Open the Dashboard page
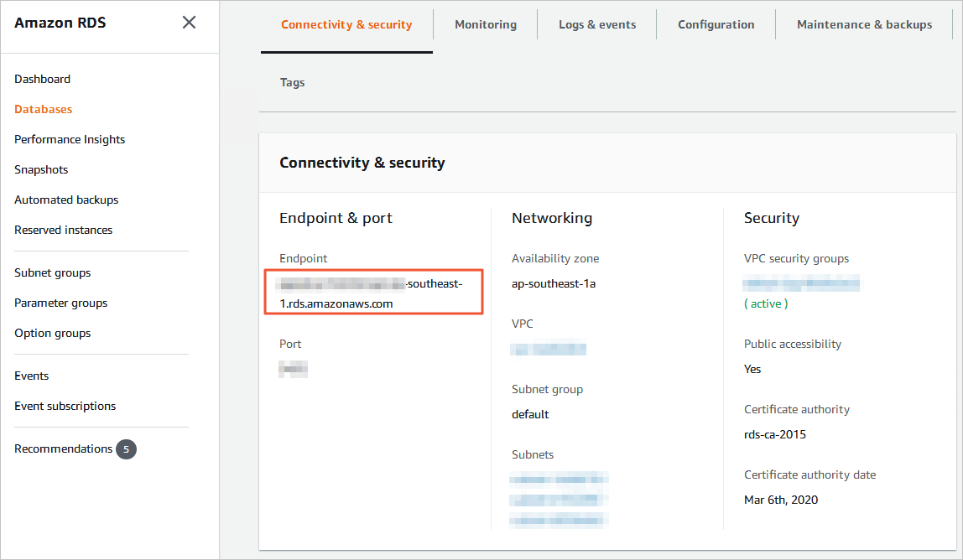The height and width of the screenshot is (560, 963). click(43, 79)
